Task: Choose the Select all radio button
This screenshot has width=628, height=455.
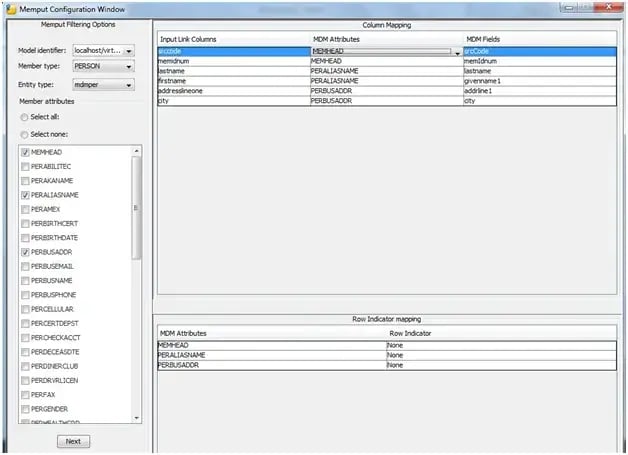Action: point(24,117)
